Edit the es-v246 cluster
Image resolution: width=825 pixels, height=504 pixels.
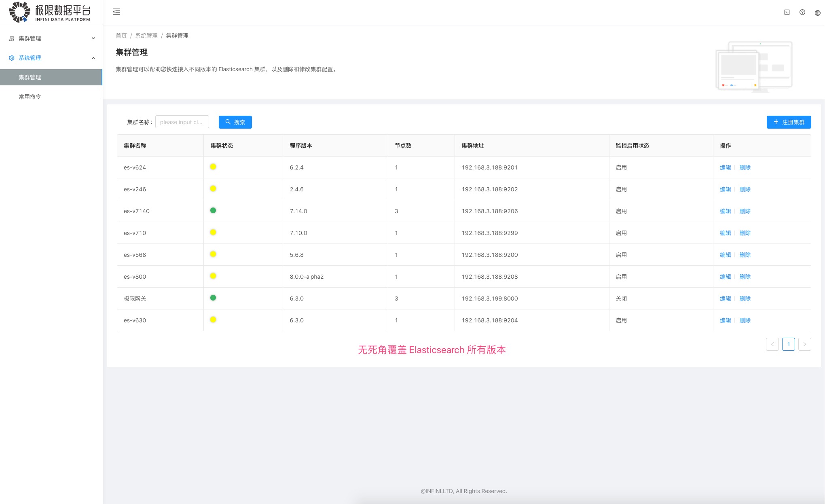tap(726, 189)
